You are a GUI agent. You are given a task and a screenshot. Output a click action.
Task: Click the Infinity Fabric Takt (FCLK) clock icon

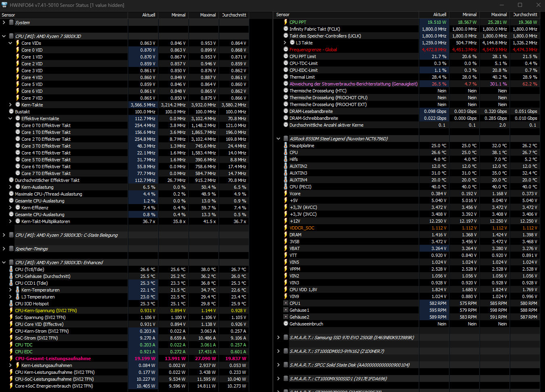[286, 29]
